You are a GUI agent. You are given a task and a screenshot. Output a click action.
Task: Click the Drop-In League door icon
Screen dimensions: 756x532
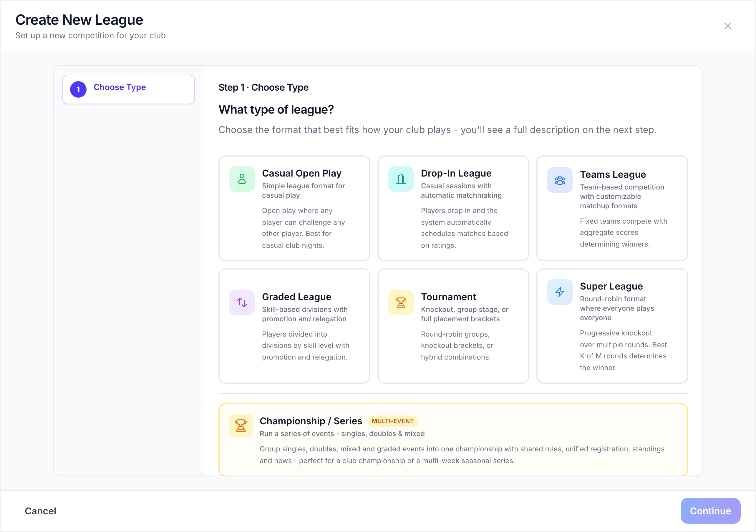point(401,179)
